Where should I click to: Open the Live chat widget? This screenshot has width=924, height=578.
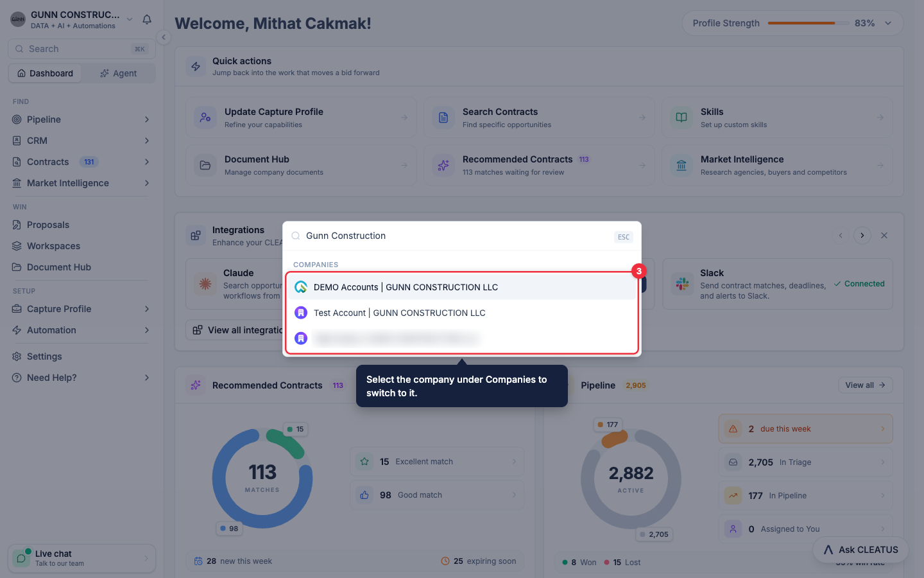click(x=81, y=558)
